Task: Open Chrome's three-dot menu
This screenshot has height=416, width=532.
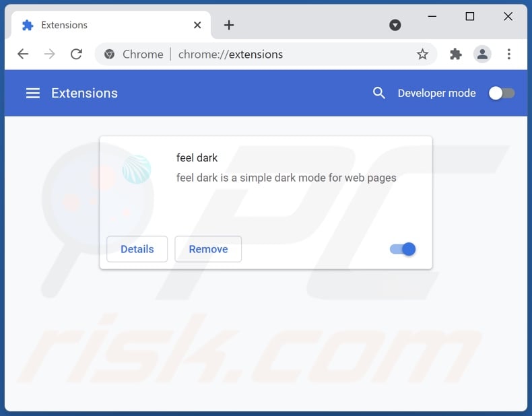Action: point(508,55)
